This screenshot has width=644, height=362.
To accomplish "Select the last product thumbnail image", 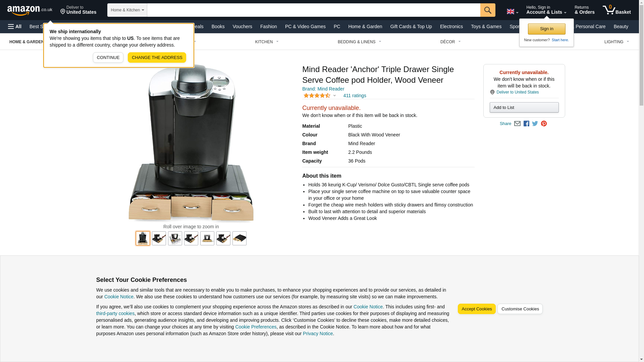I will coord(239,238).
